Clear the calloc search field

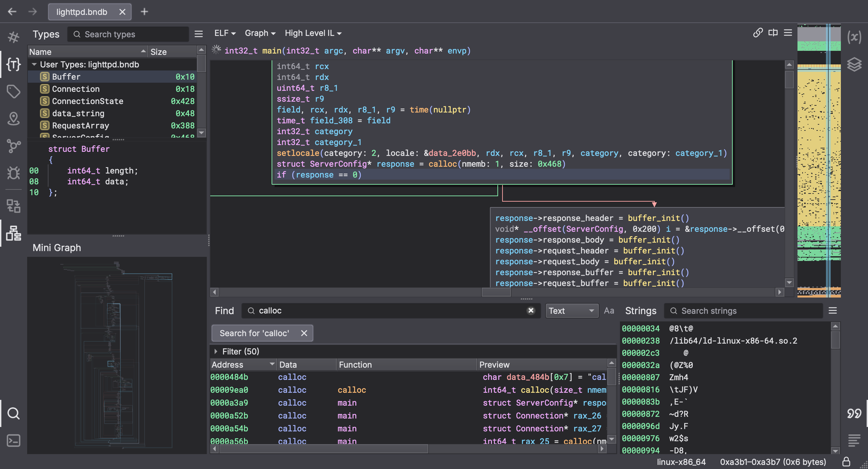531,311
